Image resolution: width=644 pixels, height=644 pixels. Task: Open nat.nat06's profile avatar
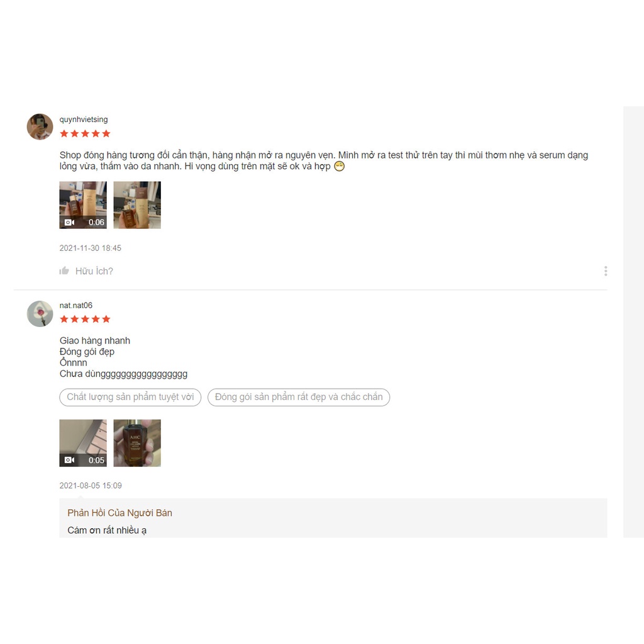point(40,314)
